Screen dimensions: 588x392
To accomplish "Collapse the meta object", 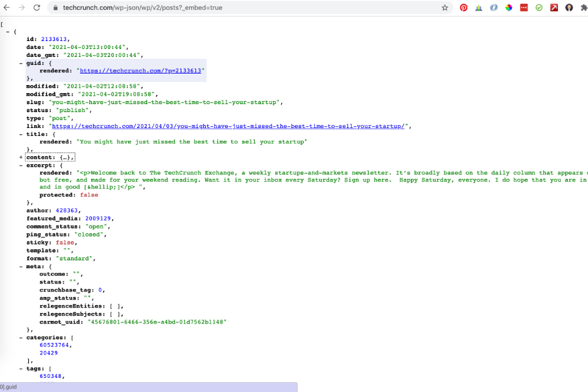I will click(21, 266).
